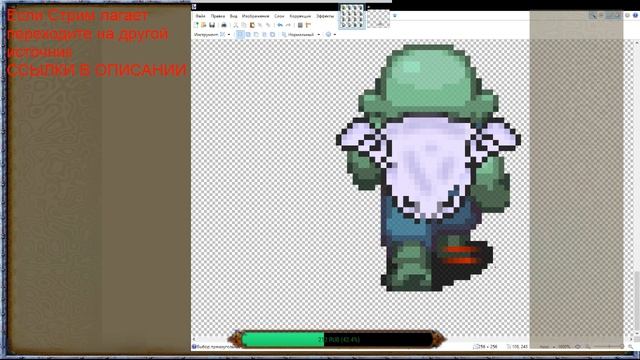Image resolution: width=640 pixels, height=360 pixels.
Task: Toggle the pixel grid icon
Action: (300, 25)
